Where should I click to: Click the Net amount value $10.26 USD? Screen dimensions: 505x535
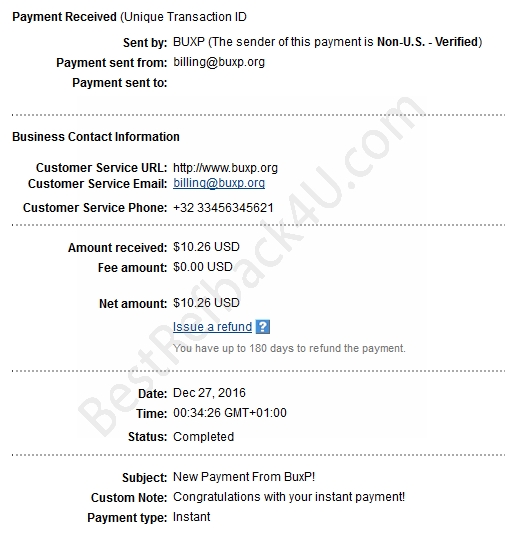206,303
